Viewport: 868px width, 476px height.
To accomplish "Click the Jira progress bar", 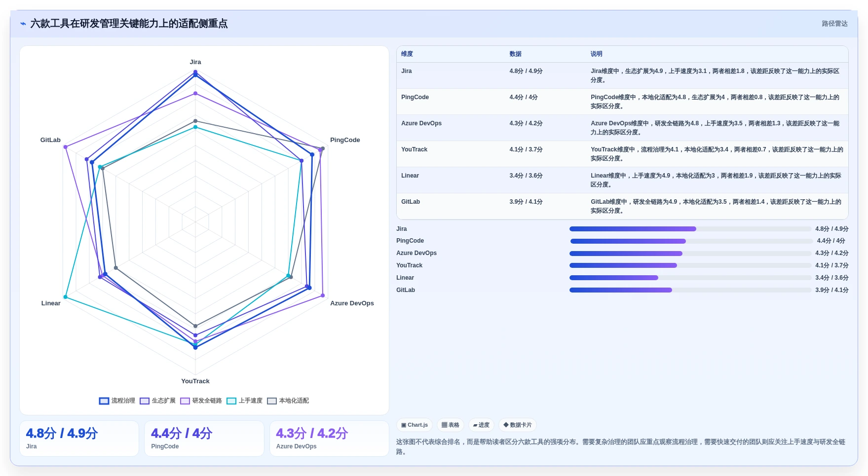I will coord(690,229).
